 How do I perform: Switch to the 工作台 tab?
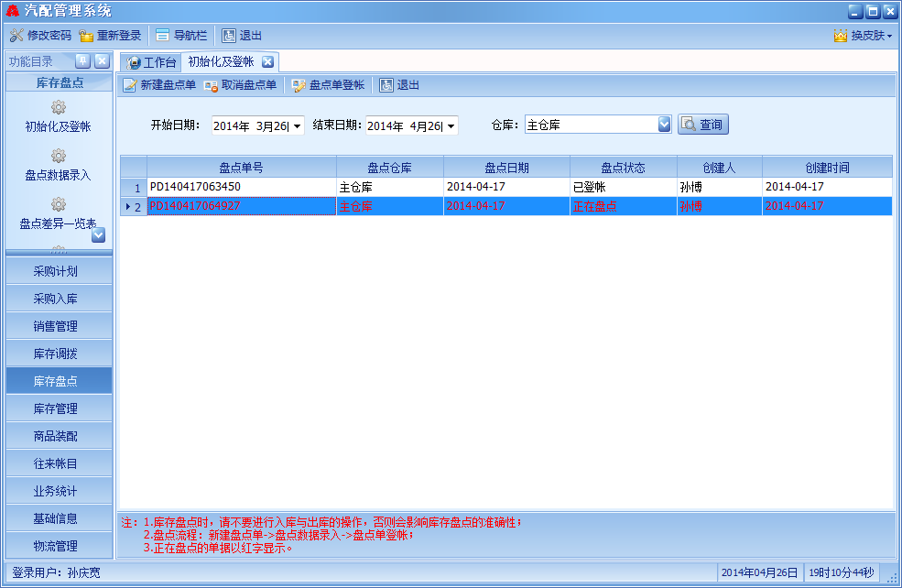click(151, 62)
